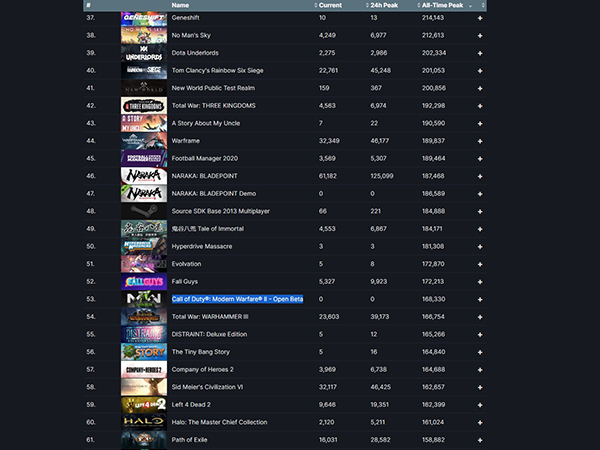Click plus icon for Civilization VI
This screenshot has width=600, height=450.
[480, 388]
